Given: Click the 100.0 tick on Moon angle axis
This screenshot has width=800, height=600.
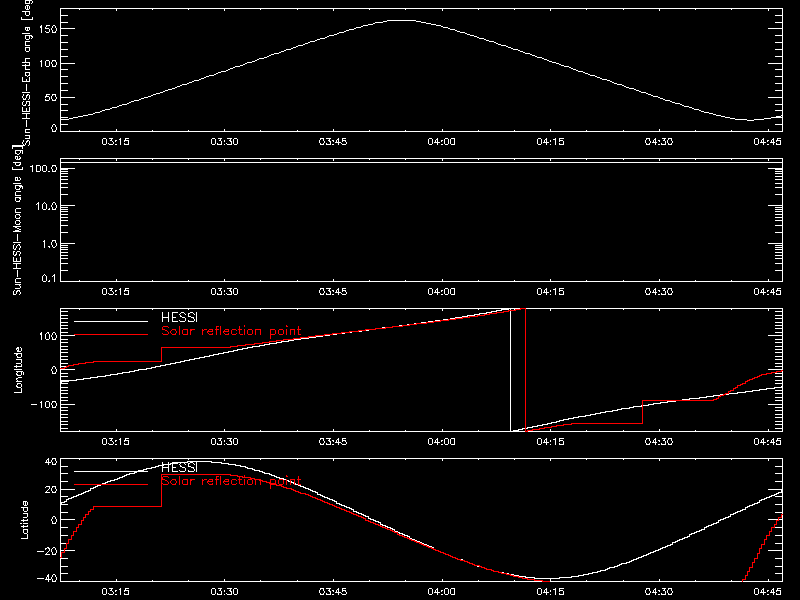Looking at the screenshot, I should [x=43, y=168].
